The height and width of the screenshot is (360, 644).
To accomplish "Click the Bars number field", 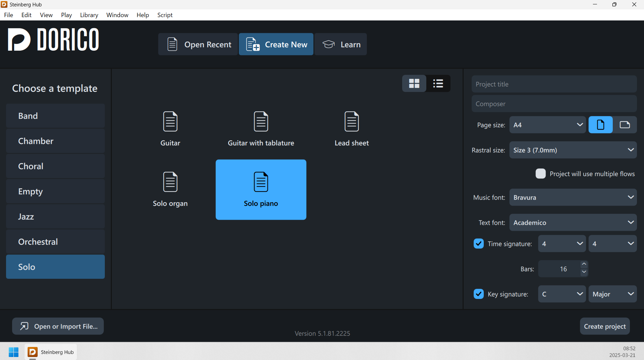I will tap(559, 269).
